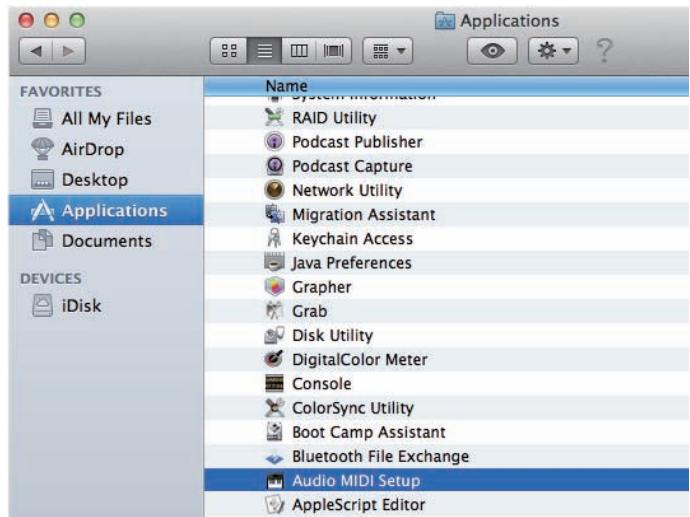Click the DigitalColor Meter icon

[x=274, y=359]
